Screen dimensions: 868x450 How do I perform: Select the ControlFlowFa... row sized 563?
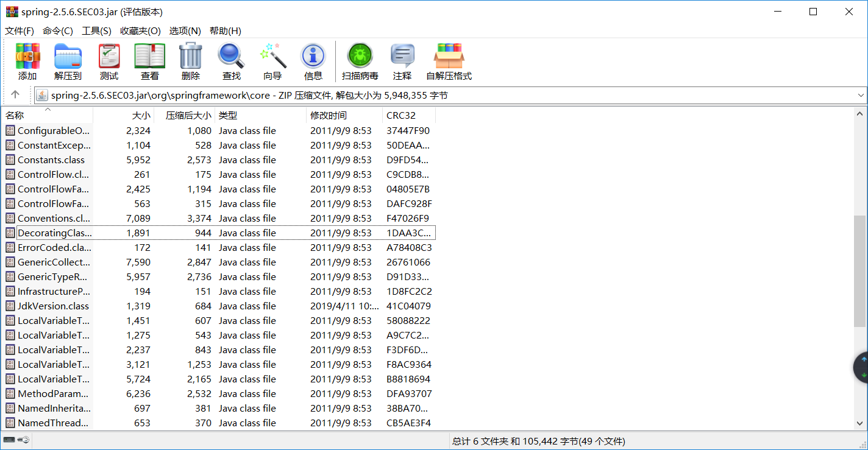pyautogui.click(x=219, y=203)
